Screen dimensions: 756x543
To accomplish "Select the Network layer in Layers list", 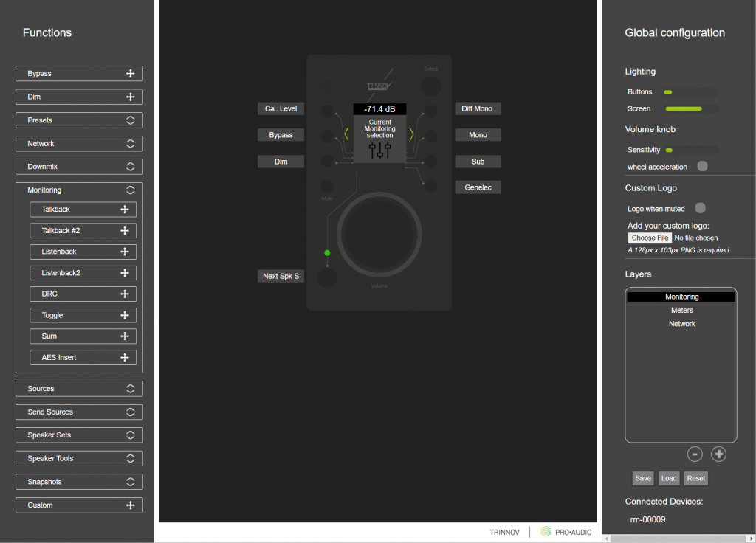I will (681, 324).
